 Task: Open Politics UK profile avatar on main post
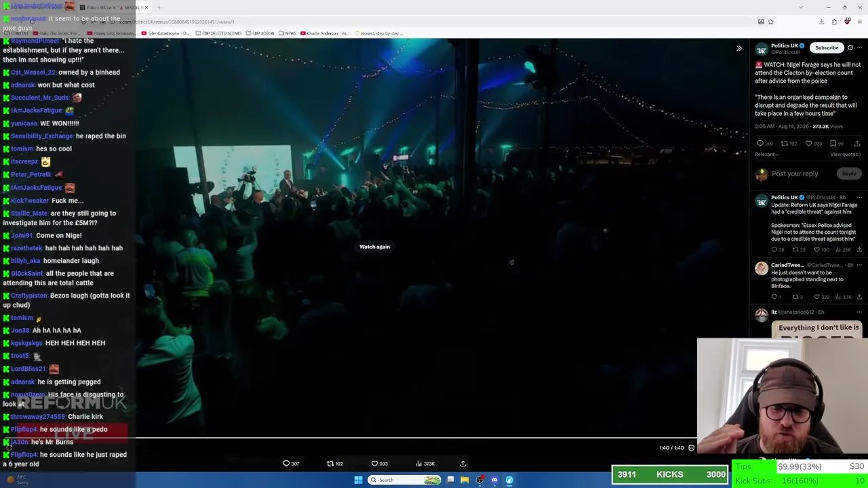pos(762,49)
